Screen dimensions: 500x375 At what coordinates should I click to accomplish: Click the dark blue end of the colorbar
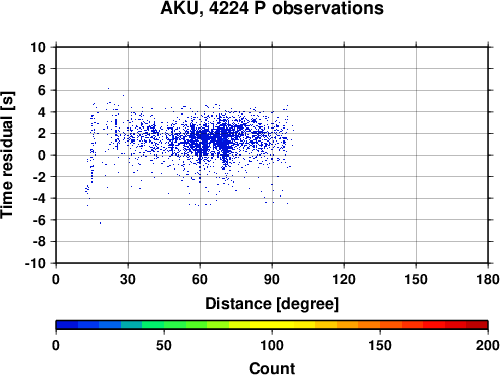(x=67, y=325)
